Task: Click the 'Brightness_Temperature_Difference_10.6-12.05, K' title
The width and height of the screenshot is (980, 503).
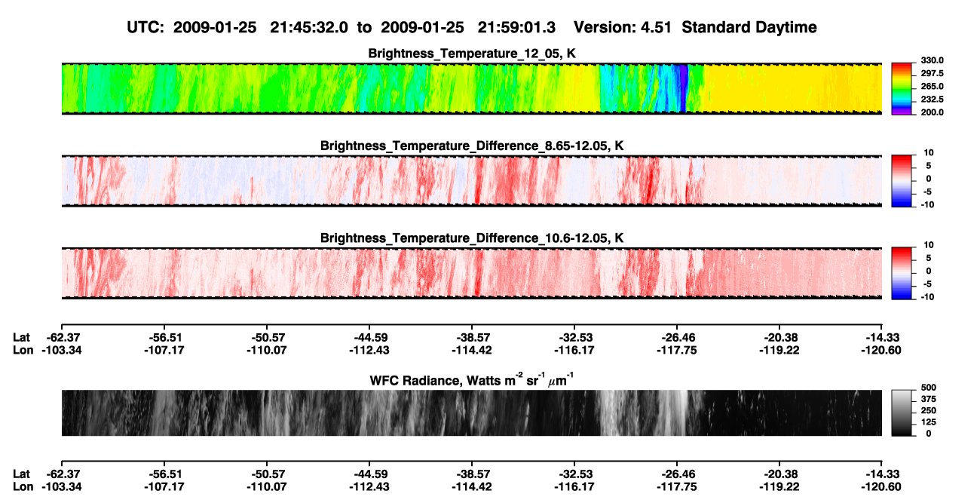Action: click(x=472, y=238)
